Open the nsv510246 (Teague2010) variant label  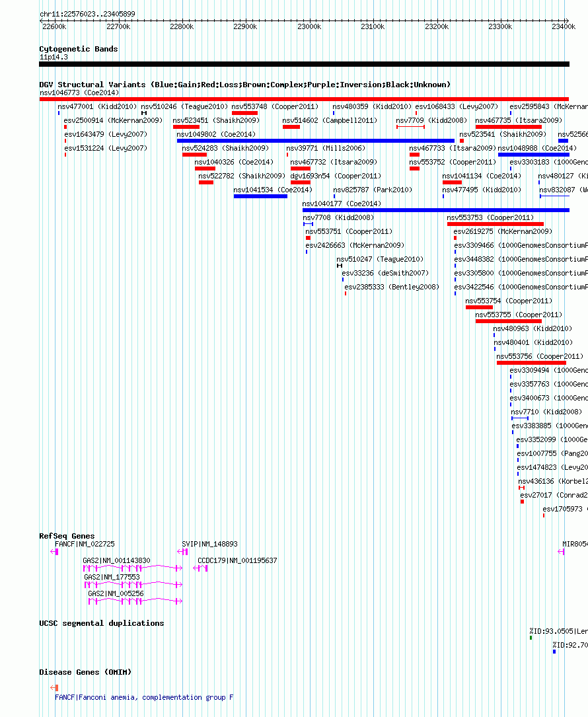click(x=184, y=106)
